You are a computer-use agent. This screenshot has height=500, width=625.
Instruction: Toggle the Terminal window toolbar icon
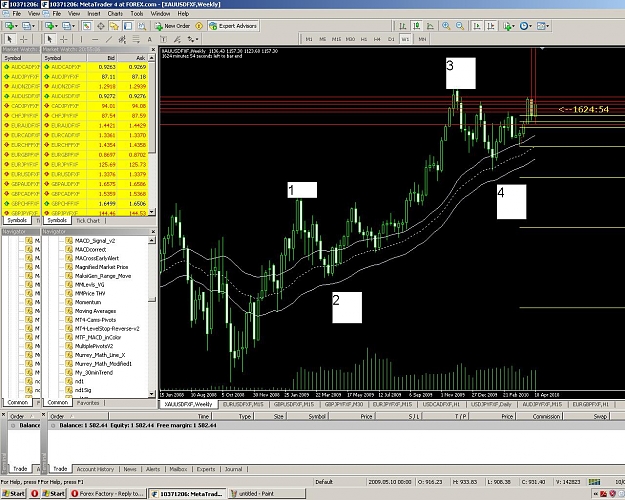(128, 26)
